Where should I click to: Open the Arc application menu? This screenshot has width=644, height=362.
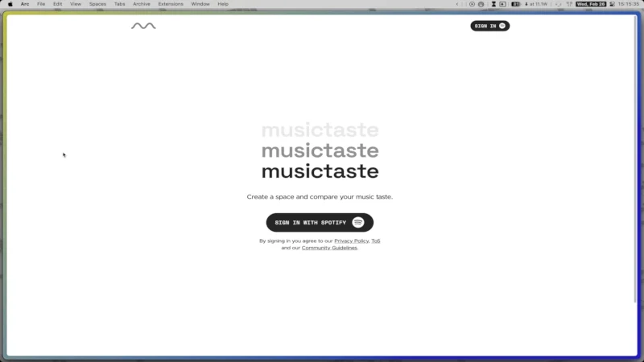pos(25,4)
